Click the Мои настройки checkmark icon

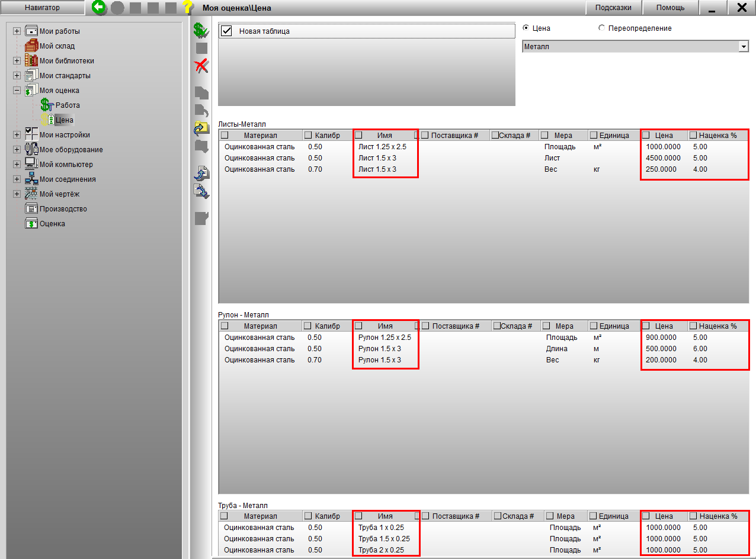(31, 134)
